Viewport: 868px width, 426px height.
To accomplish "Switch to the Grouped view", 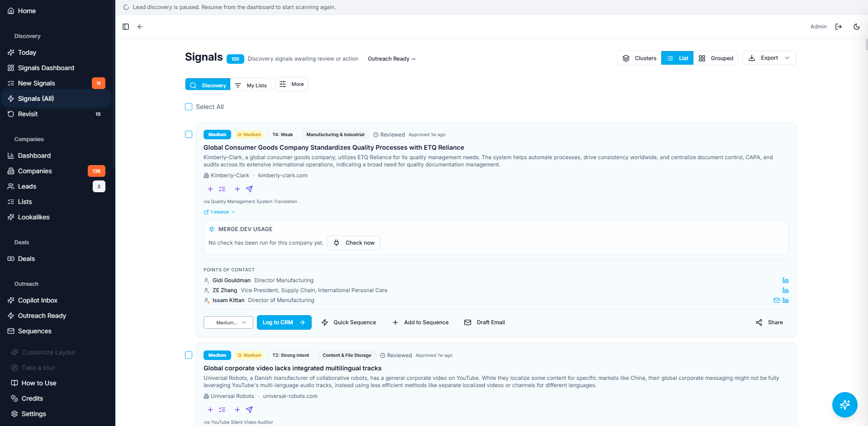I will pyautogui.click(x=716, y=58).
